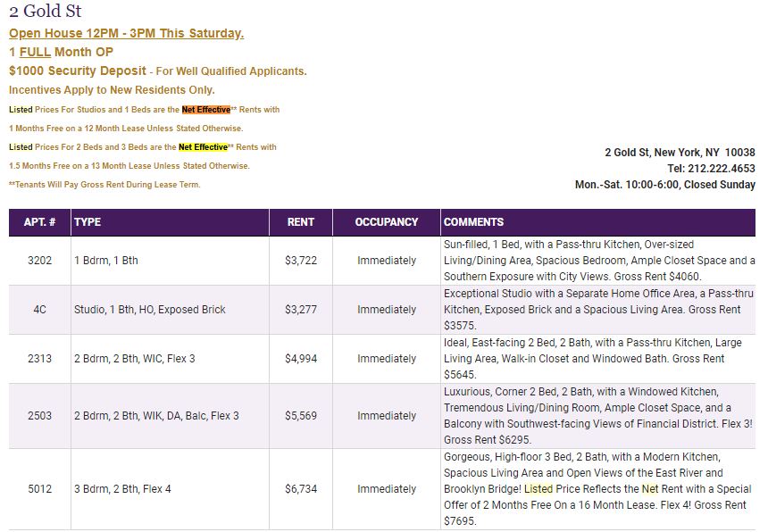
Task: Click the 'RENT' column header
Action: [301, 222]
